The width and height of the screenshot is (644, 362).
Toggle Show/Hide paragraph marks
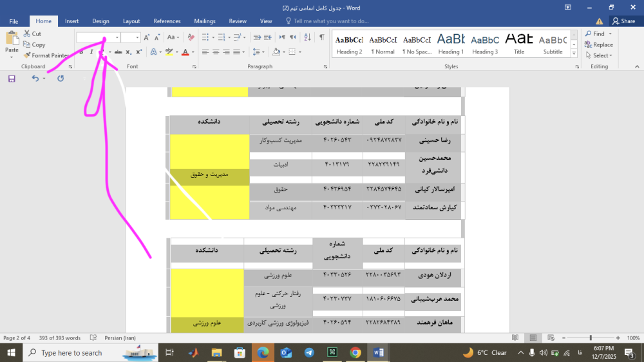[322, 37]
